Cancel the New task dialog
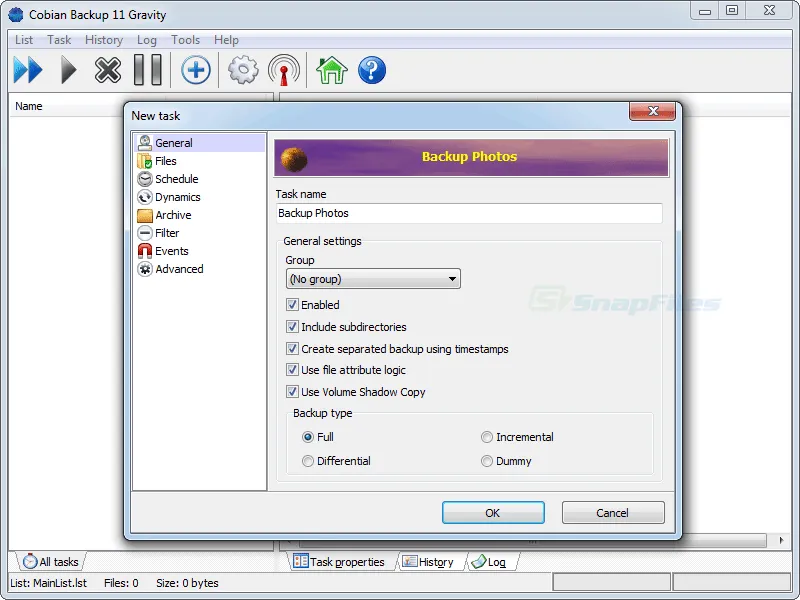Screen dimensions: 800x600 click(x=613, y=513)
